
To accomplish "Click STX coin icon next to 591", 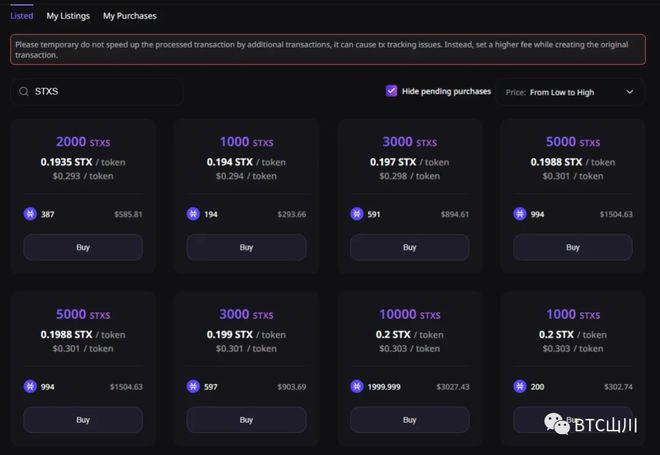I will point(357,214).
